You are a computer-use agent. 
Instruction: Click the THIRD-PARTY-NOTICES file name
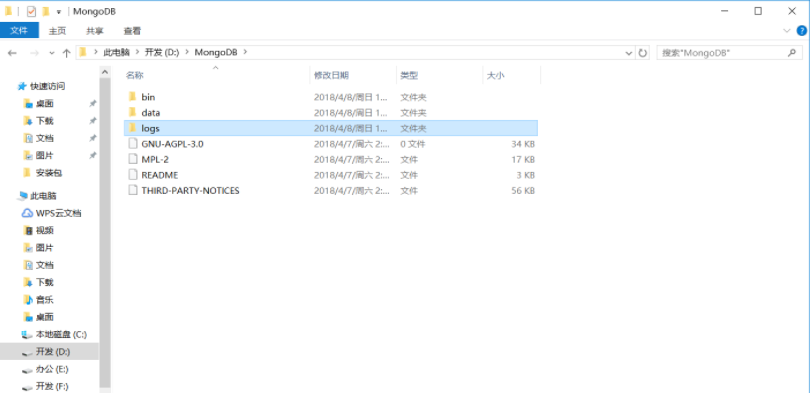[190, 191]
